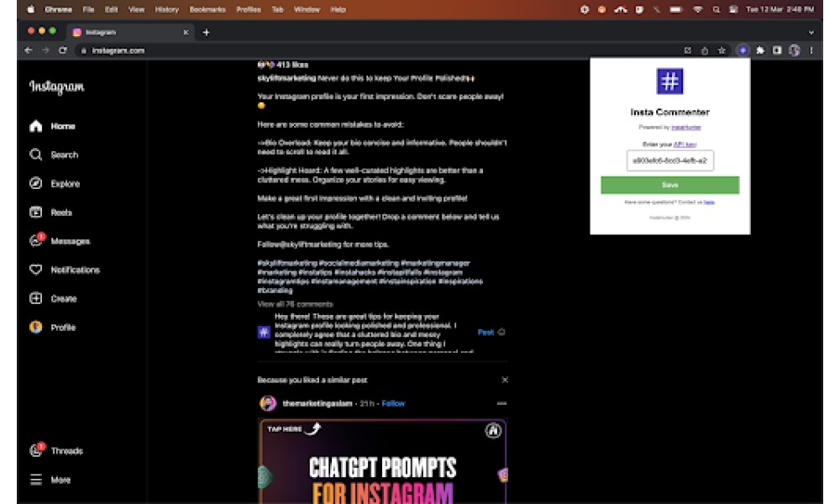Image resolution: width=840 pixels, height=504 pixels.
Task: Open Control Center in the menu bar
Action: point(734,9)
